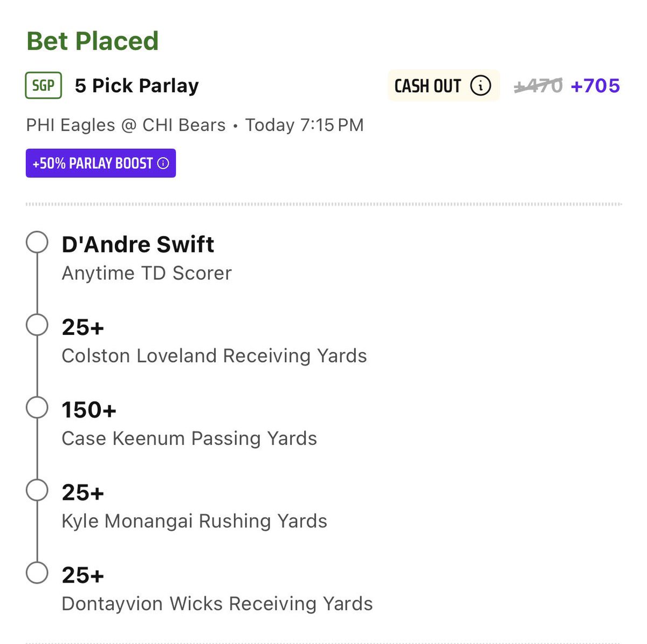
Task: Click the SGP badge icon
Action: [43, 85]
